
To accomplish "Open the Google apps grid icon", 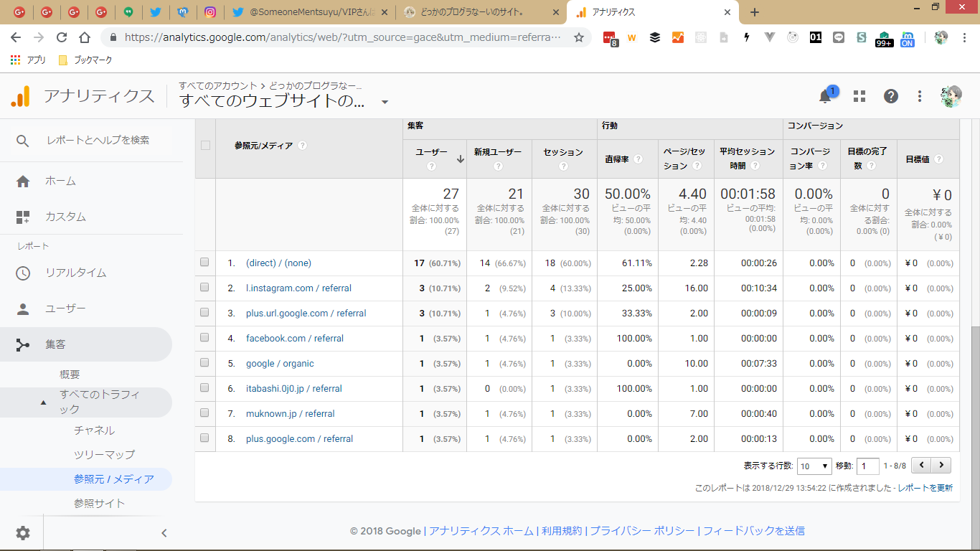I will tap(859, 96).
